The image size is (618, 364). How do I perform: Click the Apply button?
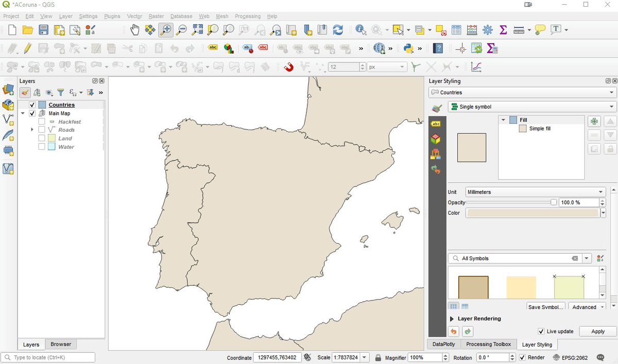pyautogui.click(x=598, y=332)
